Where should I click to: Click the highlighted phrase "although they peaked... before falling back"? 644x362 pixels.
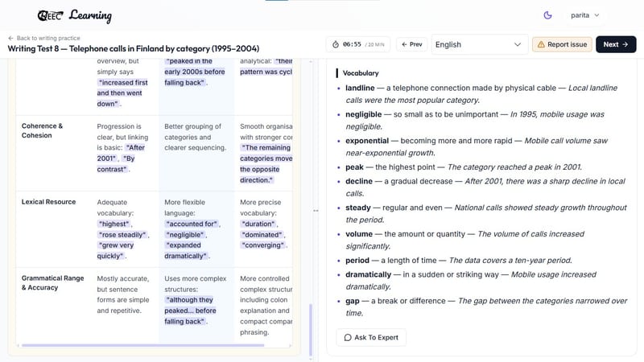[190, 311]
